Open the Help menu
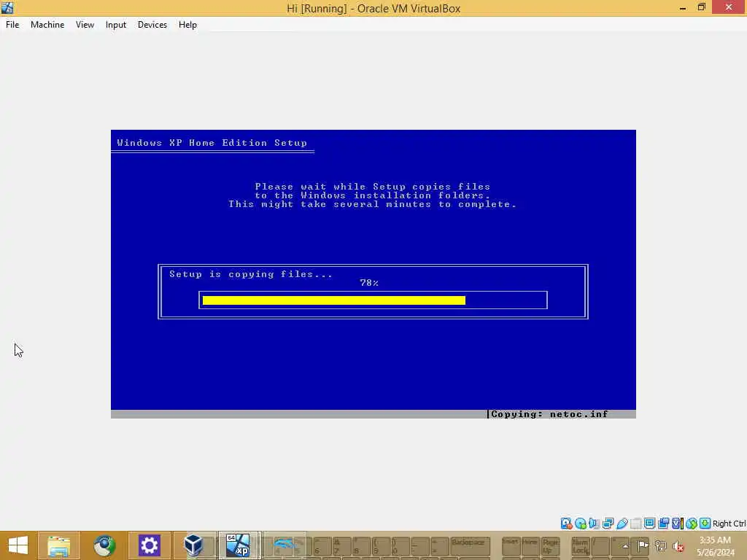Viewport: 747px width, 560px height. (x=187, y=25)
